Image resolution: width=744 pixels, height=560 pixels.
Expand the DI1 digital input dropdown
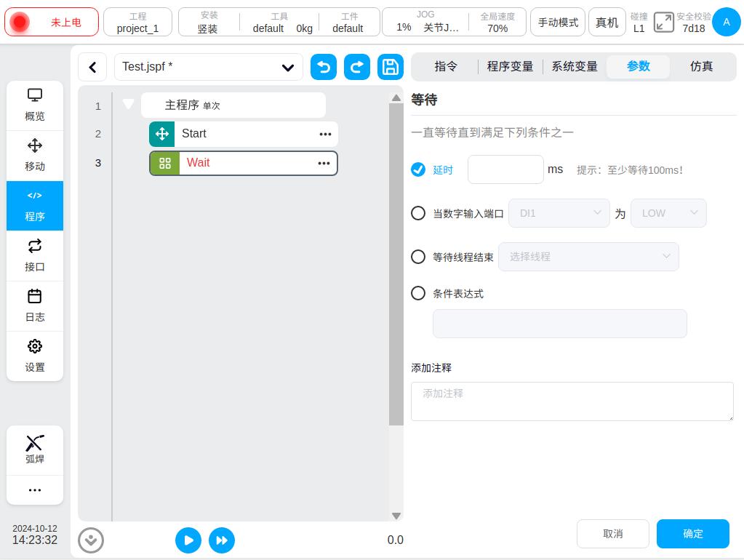click(x=559, y=213)
